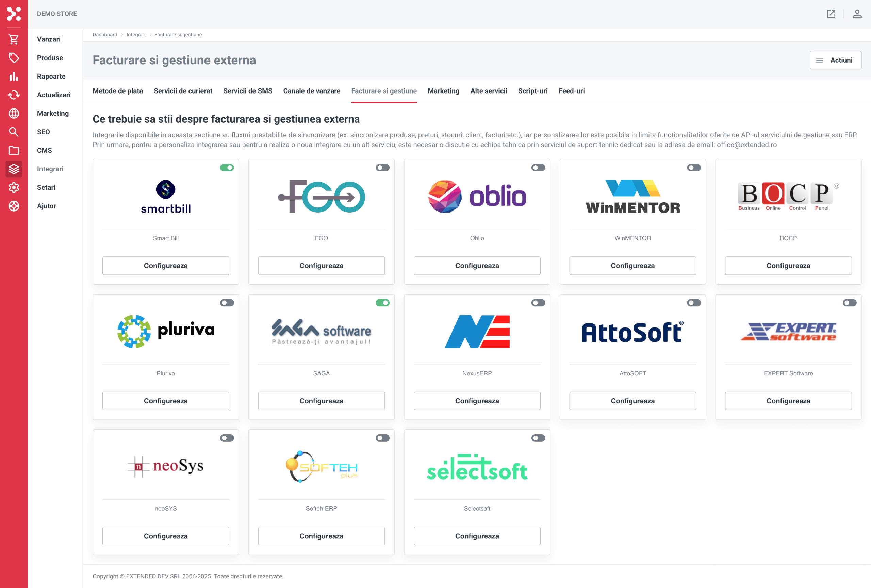871x588 pixels.
Task: Click Configureaza for NexusERP
Action: click(477, 401)
